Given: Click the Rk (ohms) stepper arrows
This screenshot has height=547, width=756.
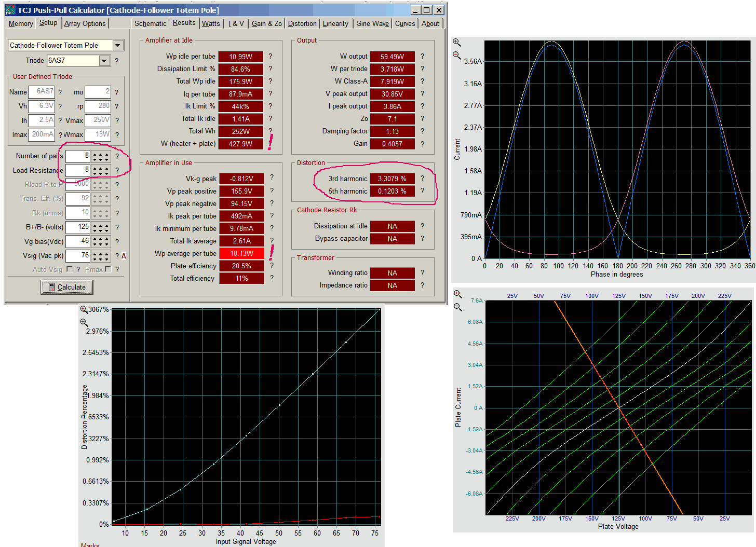Looking at the screenshot, I should pyautogui.click(x=101, y=213).
